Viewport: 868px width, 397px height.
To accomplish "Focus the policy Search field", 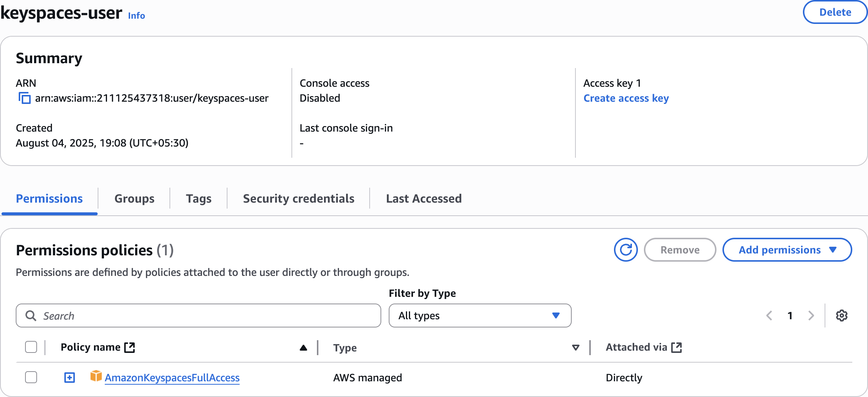I will pyautogui.click(x=198, y=316).
